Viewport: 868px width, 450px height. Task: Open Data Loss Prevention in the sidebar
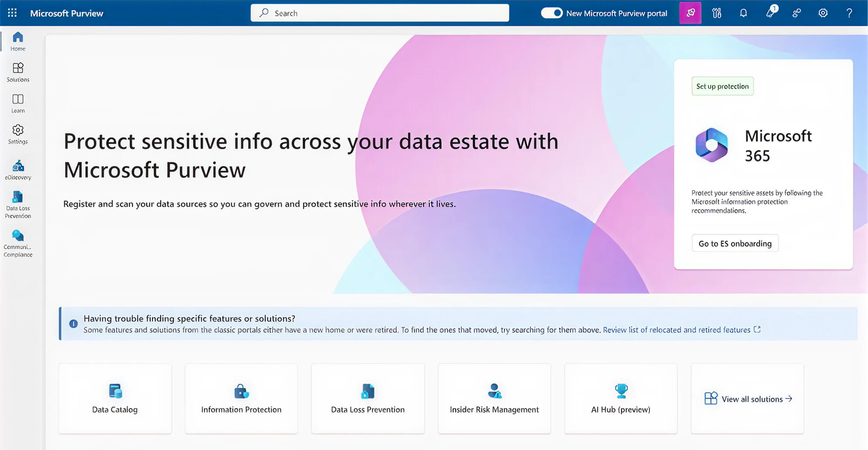click(x=18, y=205)
